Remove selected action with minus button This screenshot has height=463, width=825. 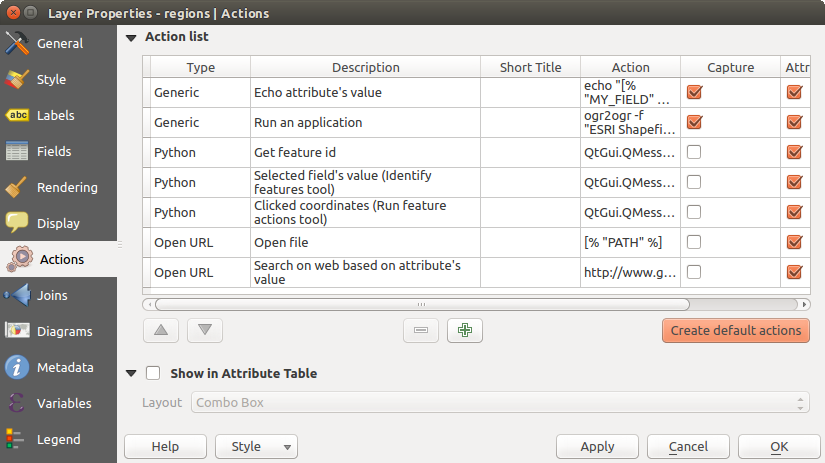tap(420, 331)
